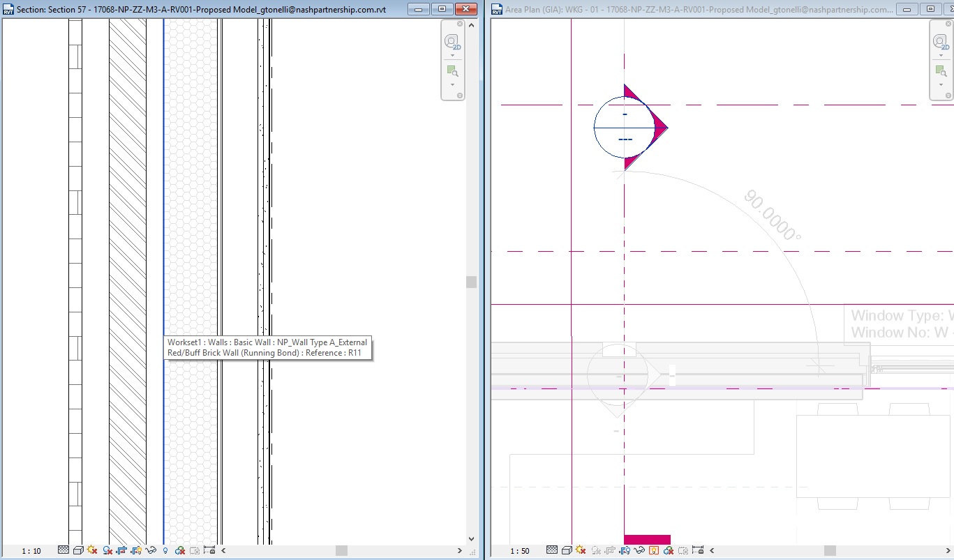Click 2D steering wheel in Area Plan navigation bar

tap(941, 43)
